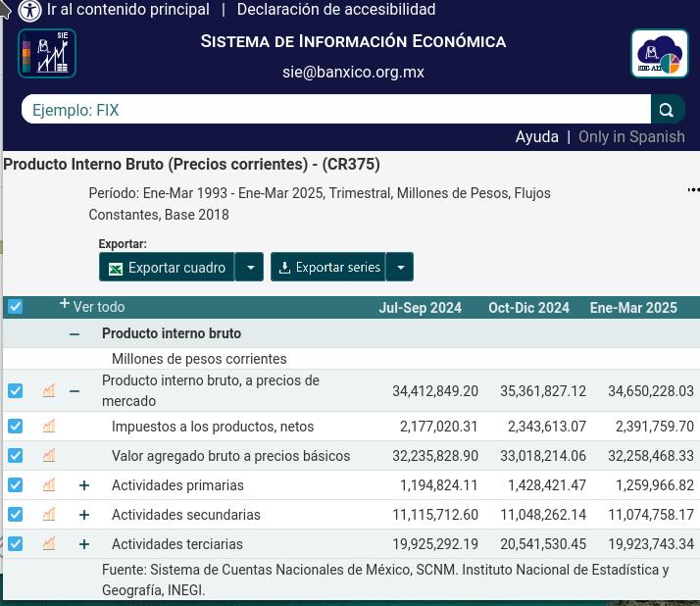The width and height of the screenshot is (700, 606).
Task: Click the SIE logo icon
Action: click(x=47, y=53)
